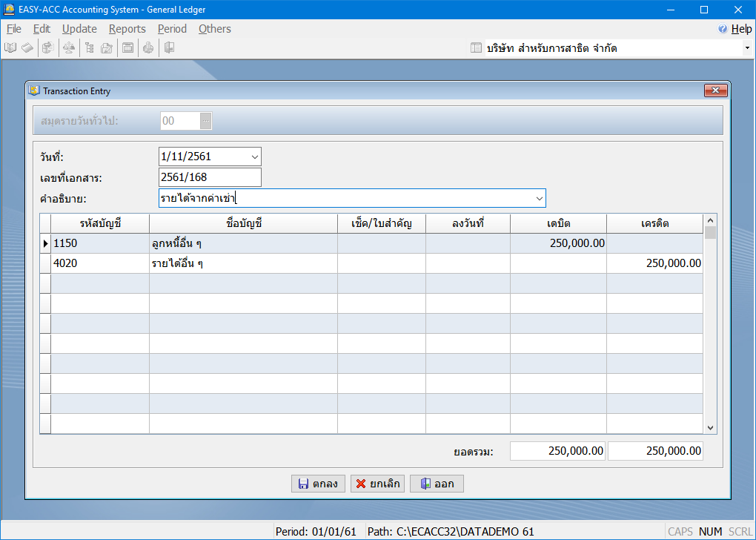Screen dimensions: 756x540
Task: Click the notepad toolbar icon
Action: (x=27, y=48)
